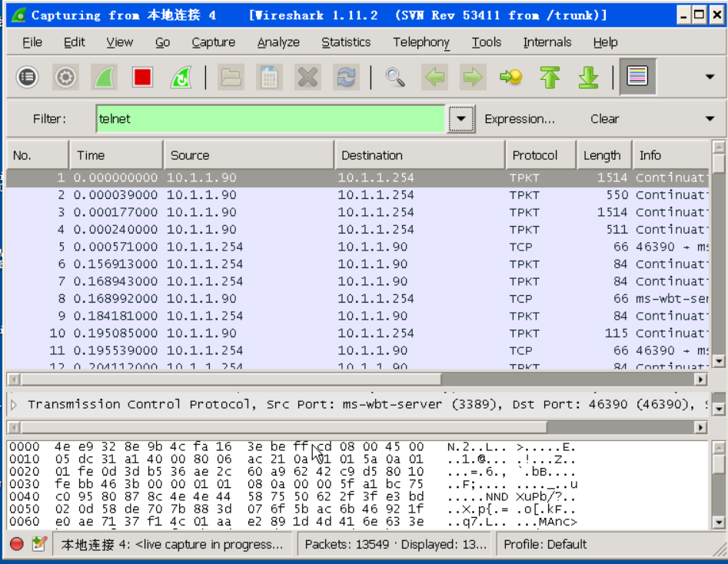The image size is (728, 564).
Task: Expand Transmission Control Protocol tree node
Action: [x=14, y=405]
